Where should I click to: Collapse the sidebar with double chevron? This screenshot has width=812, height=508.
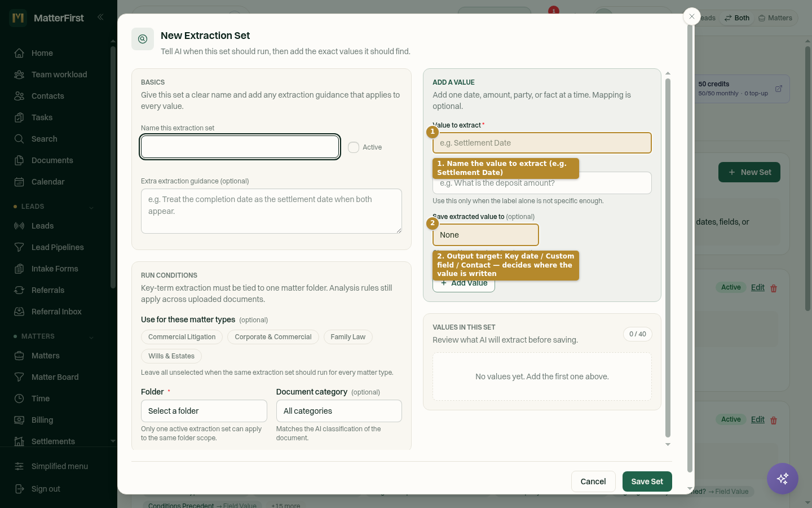[100, 17]
